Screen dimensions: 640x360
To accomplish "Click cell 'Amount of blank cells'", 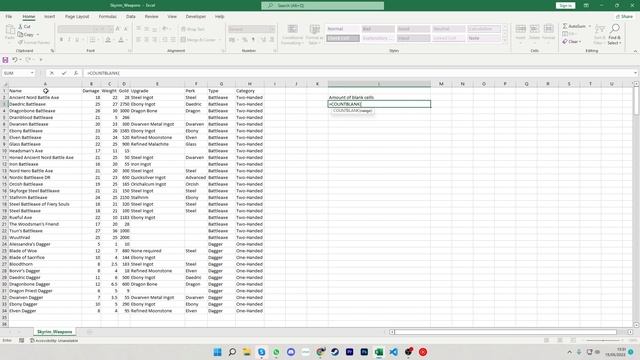I will point(379,98).
